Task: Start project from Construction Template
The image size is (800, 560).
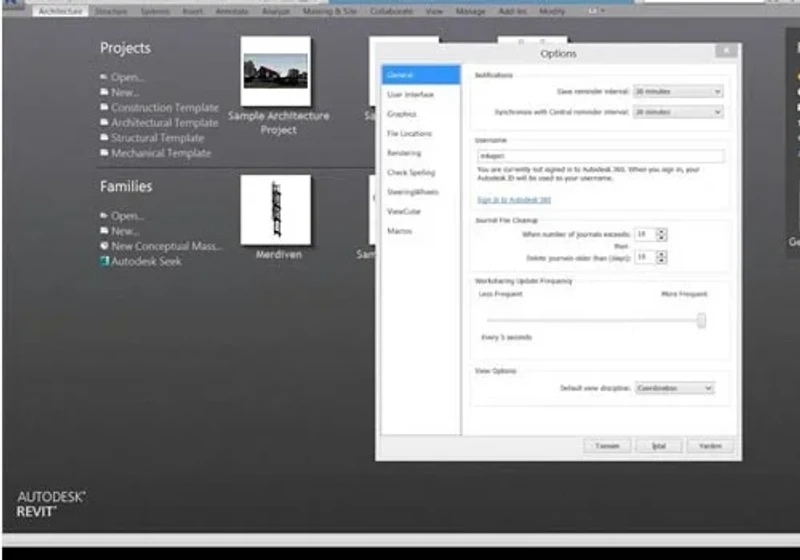Action: (x=165, y=108)
